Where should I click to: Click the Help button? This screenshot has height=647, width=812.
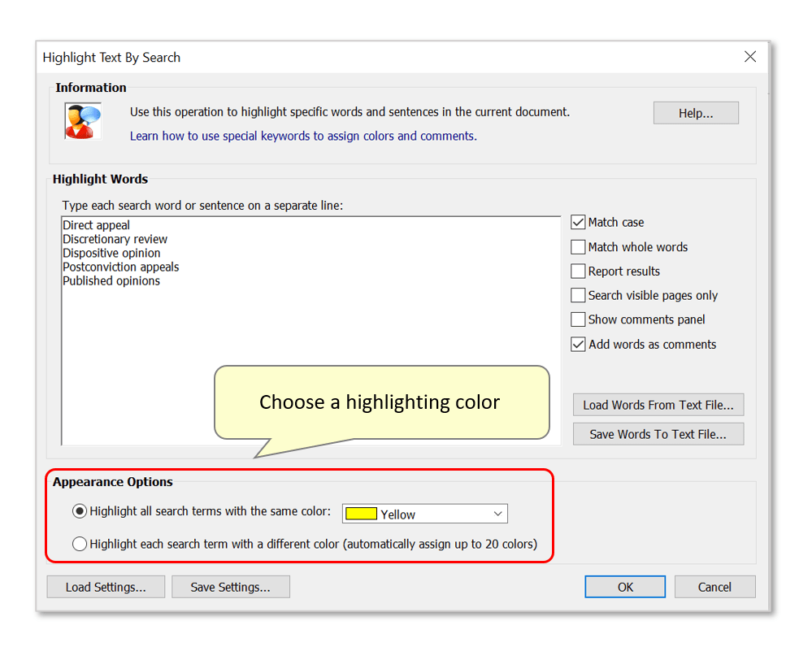(x=696, y=112)
